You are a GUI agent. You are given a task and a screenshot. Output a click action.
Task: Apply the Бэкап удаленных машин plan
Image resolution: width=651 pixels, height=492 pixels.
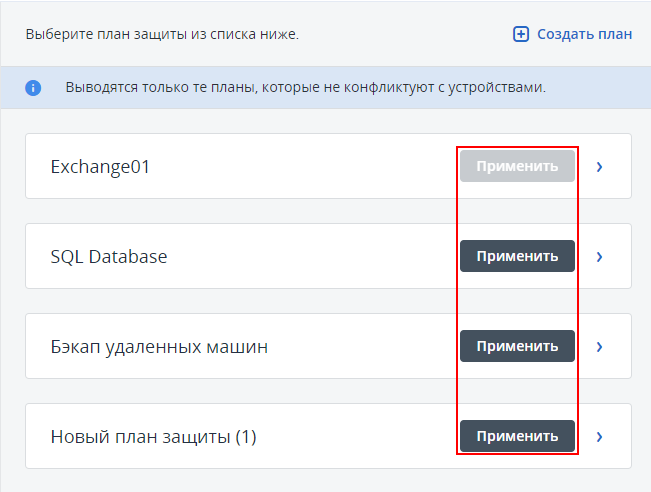(x=517, y=346)
